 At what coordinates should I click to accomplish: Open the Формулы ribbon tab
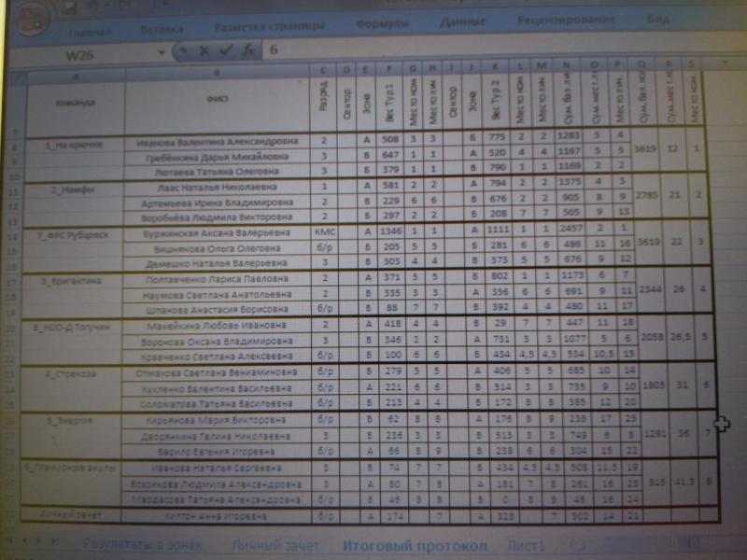pyautogui.click(x=382, y=23)
